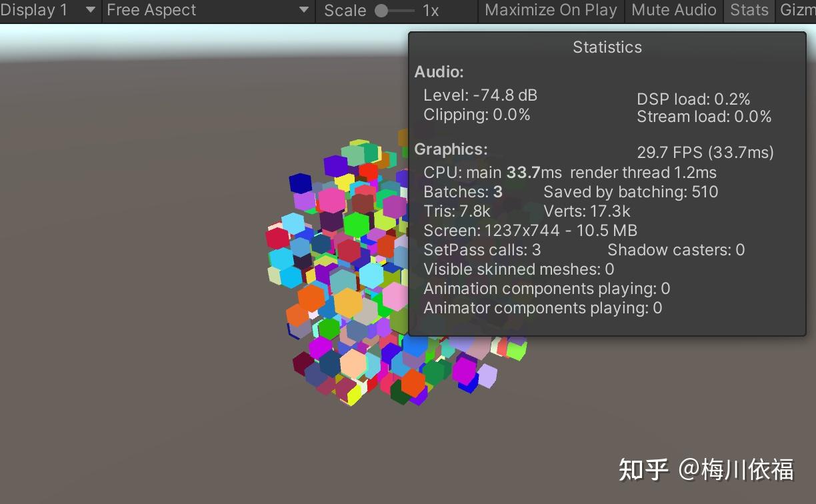Click the Mute Audio toolbar control
Screen dimensions: 816x504
(673, 10)
